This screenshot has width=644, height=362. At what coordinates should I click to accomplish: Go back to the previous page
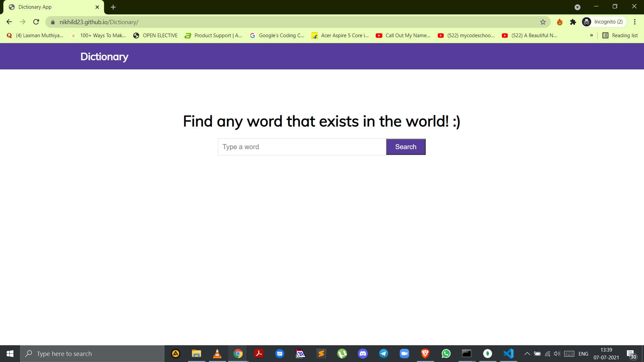click(x=9, y=22)
